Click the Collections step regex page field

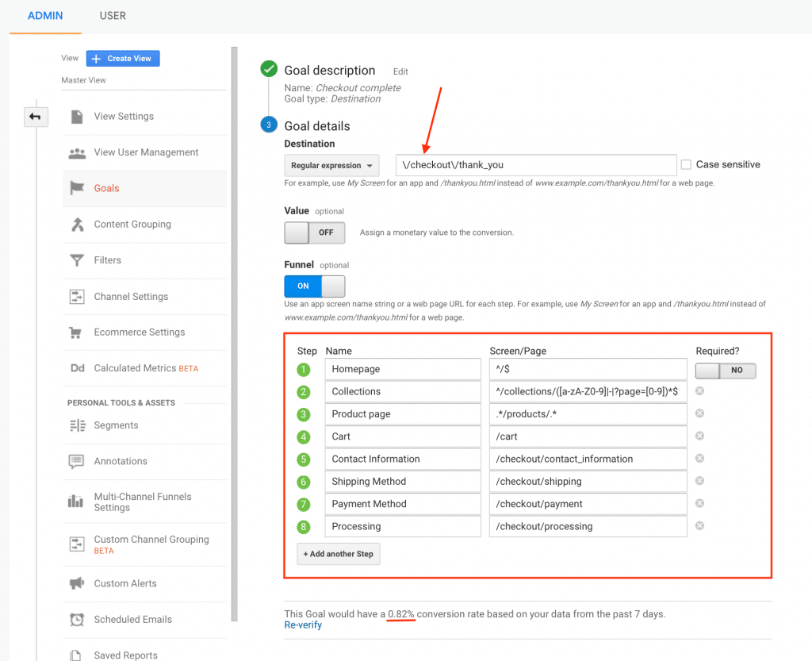pyautogui.click(x=588, y=392)
